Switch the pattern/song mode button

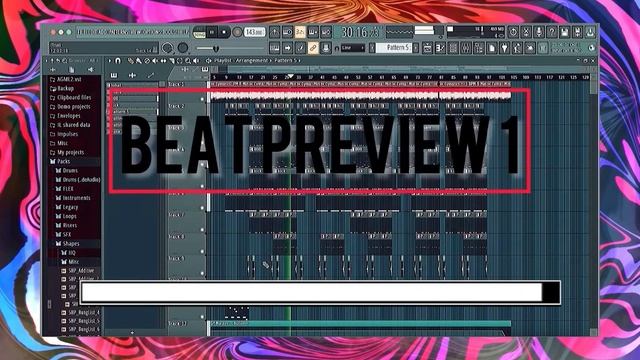pos(199,32)
